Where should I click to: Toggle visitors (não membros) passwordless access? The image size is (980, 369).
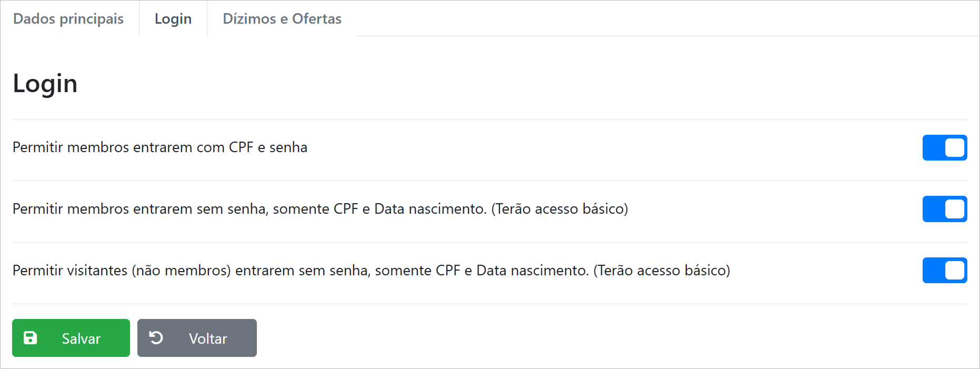coord(944,271)
